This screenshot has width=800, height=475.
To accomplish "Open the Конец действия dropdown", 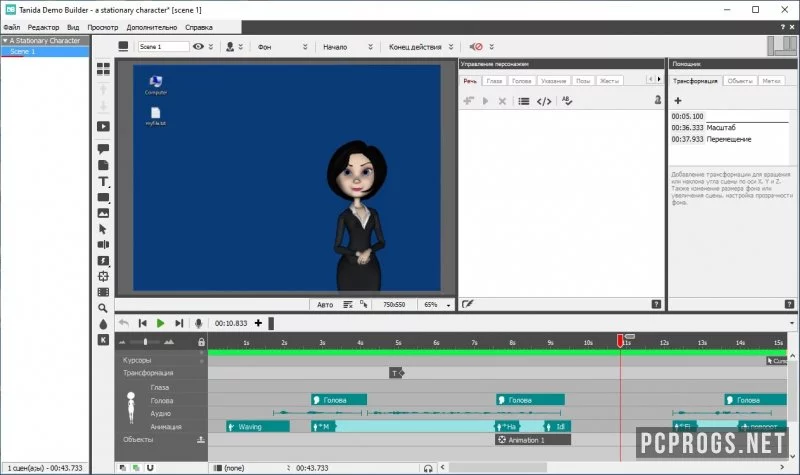I will [x=421, y=46].
